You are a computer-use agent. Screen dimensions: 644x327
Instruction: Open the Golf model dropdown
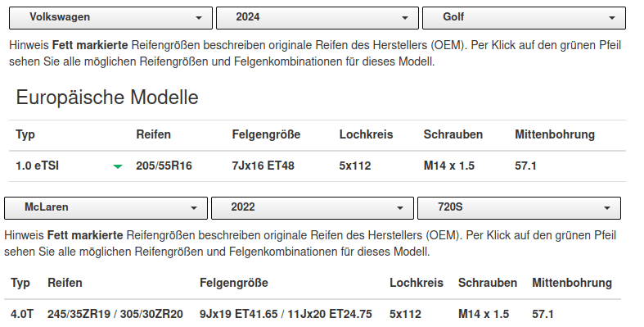coord(524,18)
